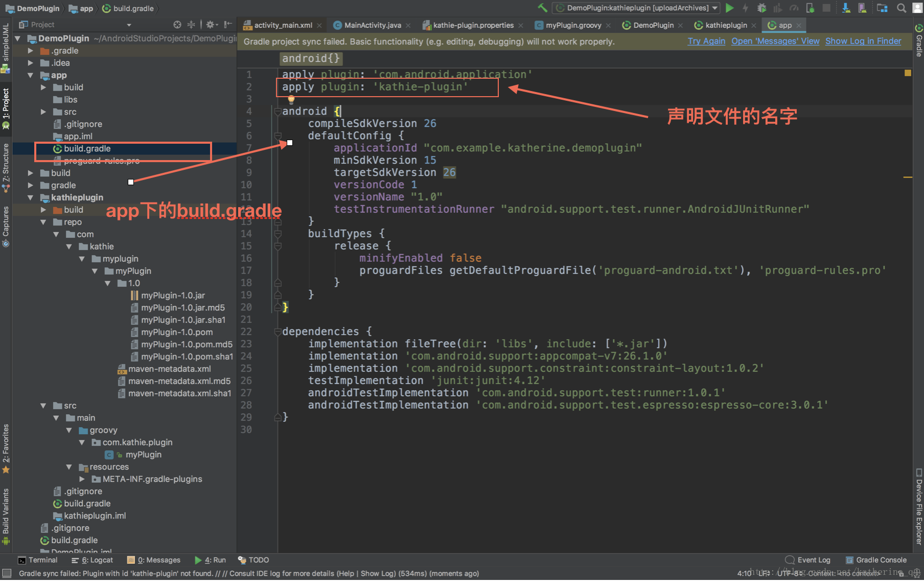Open the Gradle Console

[x=876, y=560]
